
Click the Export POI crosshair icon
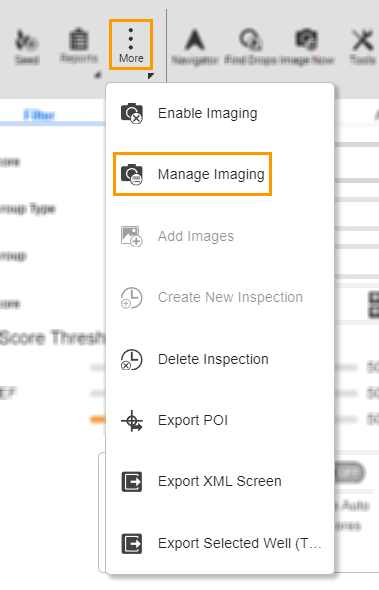131,420
